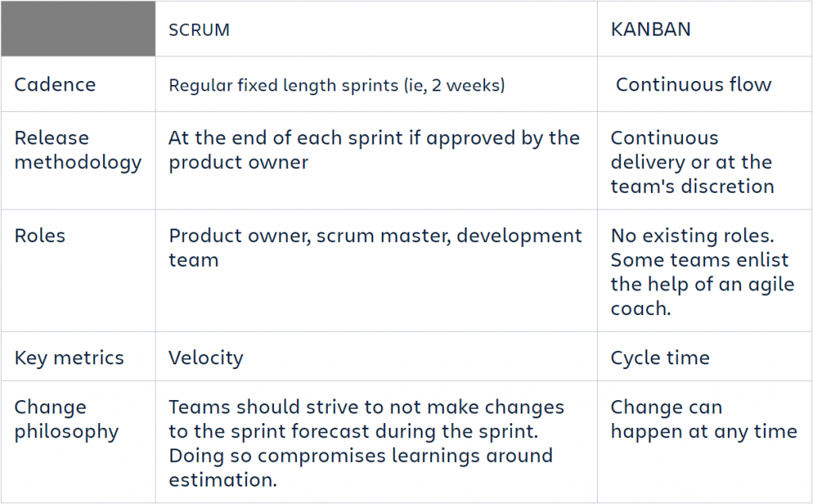Select the Cadence row label
This screenshot has height=504, width=813.
[x=55, y=84]
